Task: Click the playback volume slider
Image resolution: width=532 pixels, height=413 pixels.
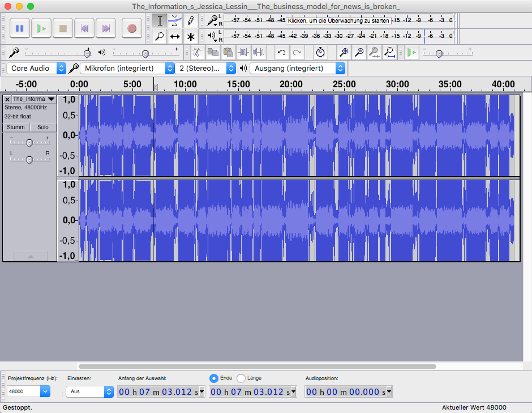Action: point(146,53)
